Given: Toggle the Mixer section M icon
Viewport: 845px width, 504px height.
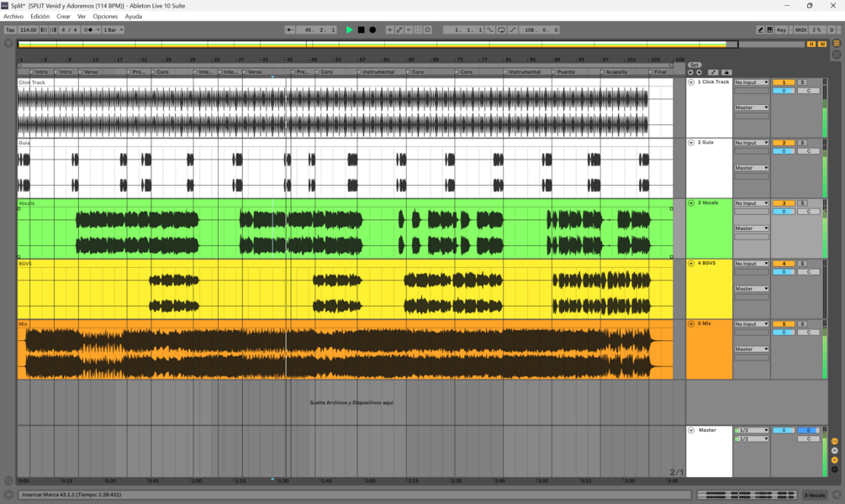Looking at the screenshot, I should click(x=834, y=459).
